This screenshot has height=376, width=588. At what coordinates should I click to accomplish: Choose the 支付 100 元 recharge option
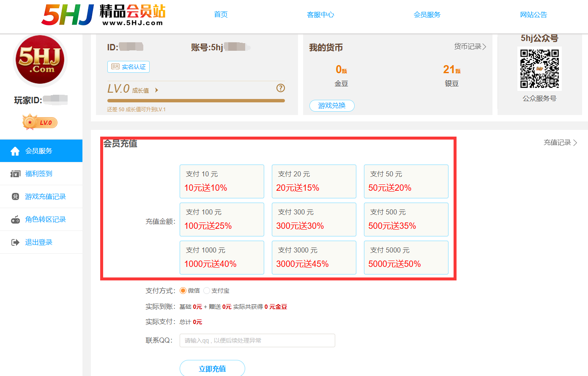coord(222,220)
